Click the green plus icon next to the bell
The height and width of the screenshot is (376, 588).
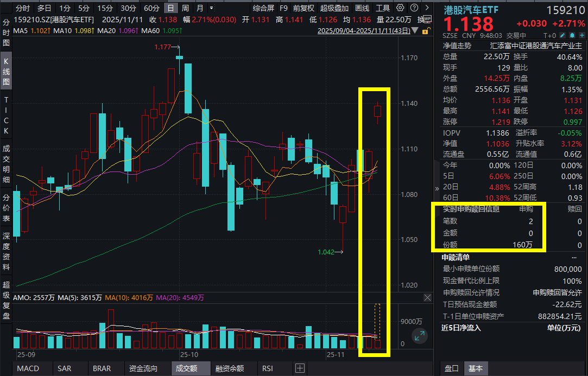581,35
